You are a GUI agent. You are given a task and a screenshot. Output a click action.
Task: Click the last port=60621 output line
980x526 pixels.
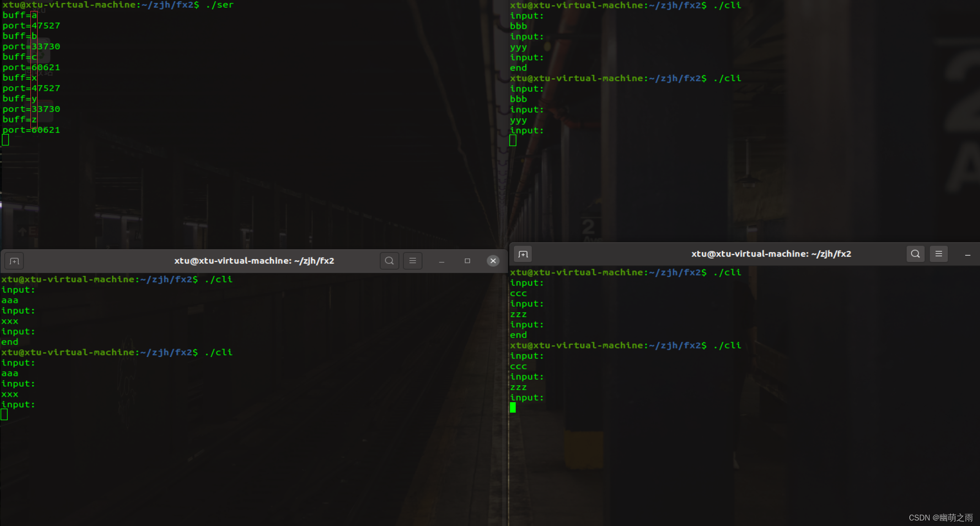tap(31, 130)
